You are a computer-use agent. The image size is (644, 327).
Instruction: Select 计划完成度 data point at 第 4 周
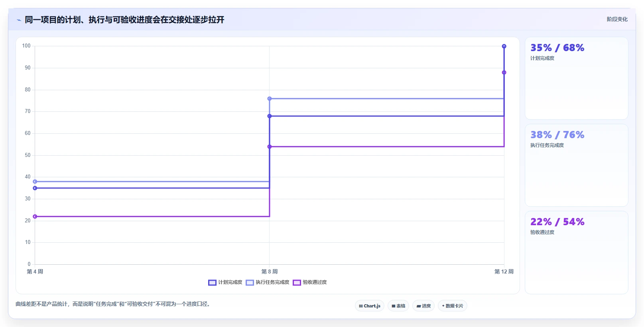(x=35, y=188)
